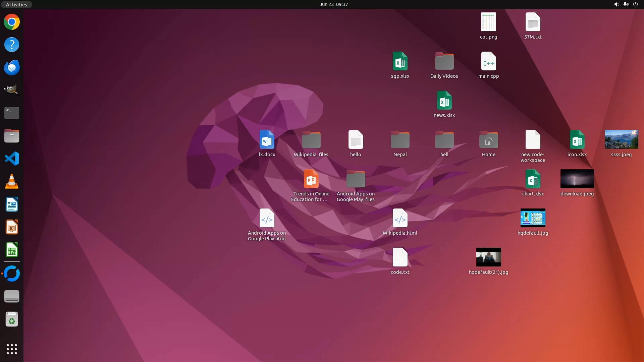This screenshot has height=362, width=644.
Task: Open the clock and calendar menu
Action: (333, 4)
